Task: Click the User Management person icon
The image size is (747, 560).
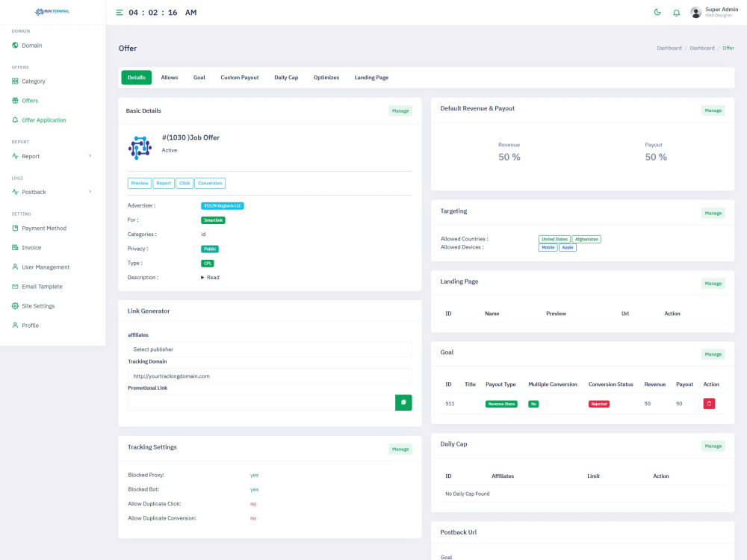Action: 15,267
